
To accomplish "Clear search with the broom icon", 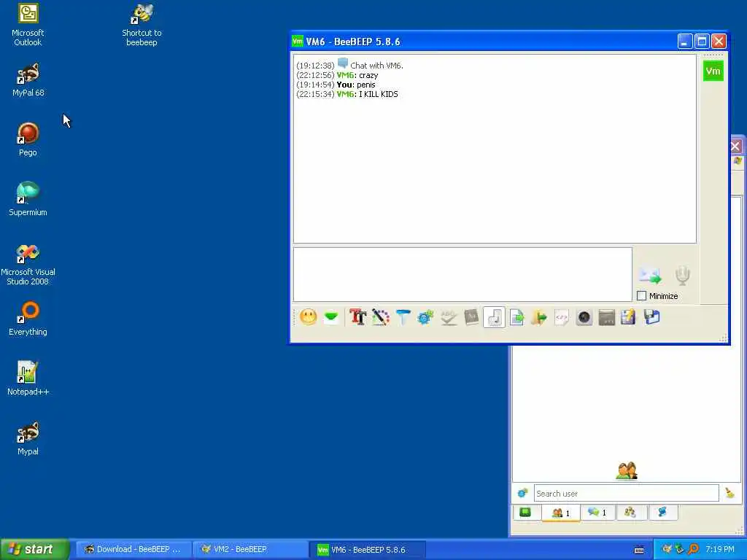I will click(x=729, y=494).
